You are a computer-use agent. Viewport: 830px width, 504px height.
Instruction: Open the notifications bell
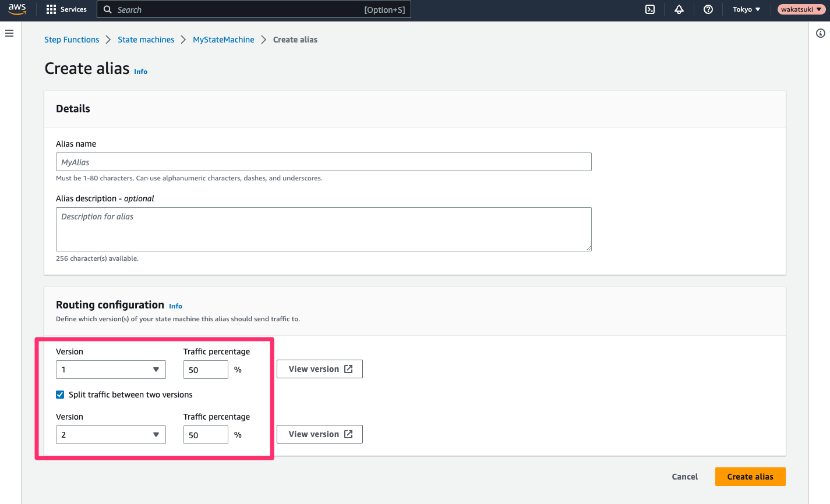pos(679,9)
